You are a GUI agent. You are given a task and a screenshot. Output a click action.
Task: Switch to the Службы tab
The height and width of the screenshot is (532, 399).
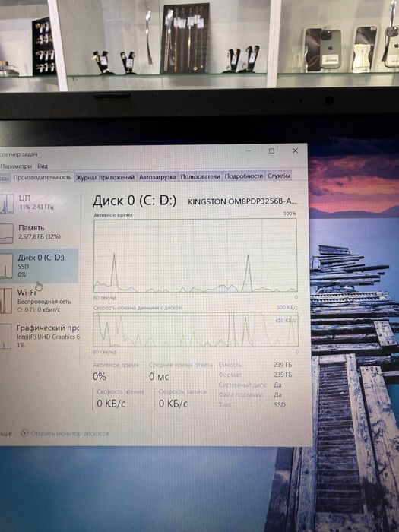pyautogui.click(x=279, y=176)
